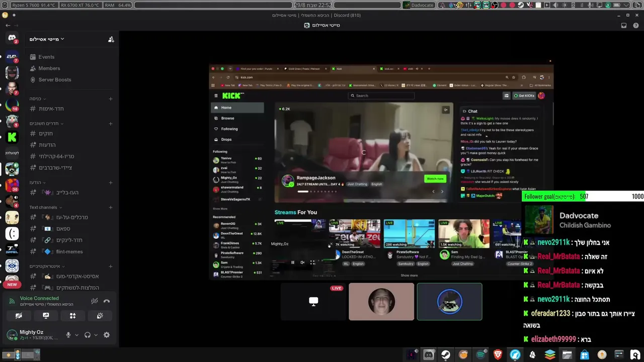Open Discord direct messages home icon
The image size is (644, 362).
tap(12, 39)
